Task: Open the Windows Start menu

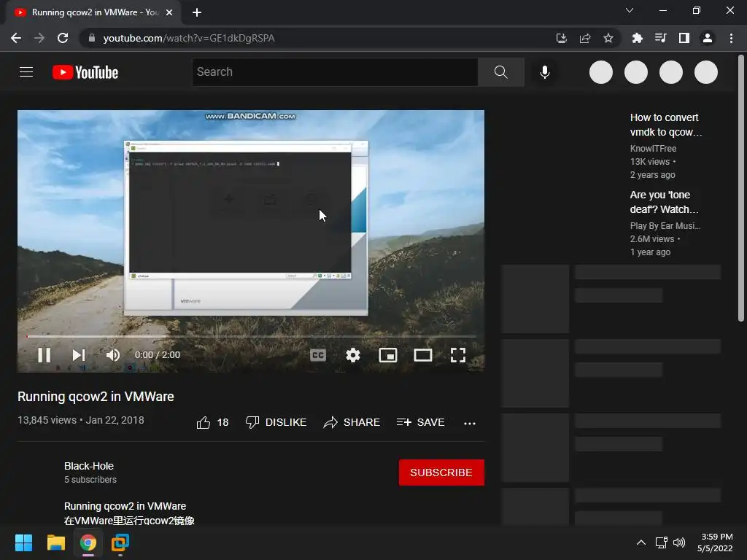Action: (x=23, y=542)
